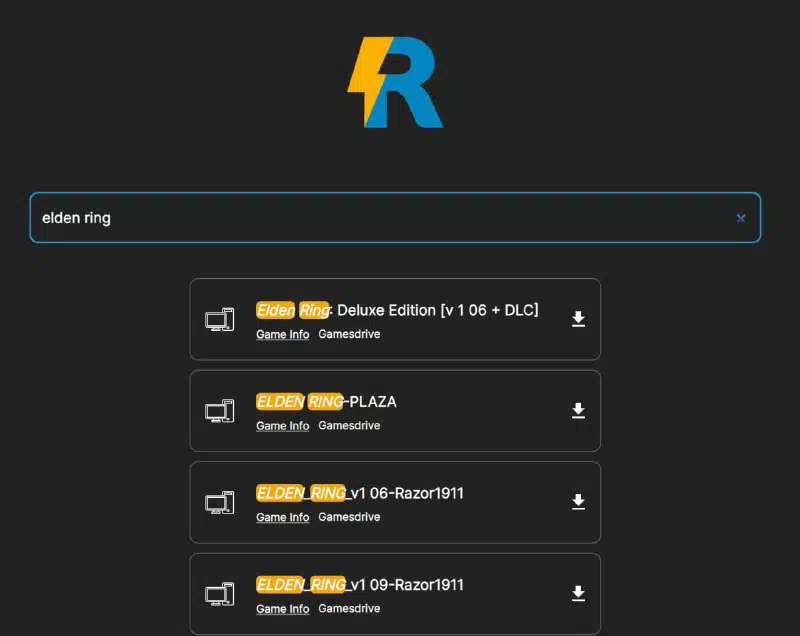Open Game Info for v1 09-Razor1911
This screenshot has width=800, height=636.
pyautogui.click(x=283, y=609)
